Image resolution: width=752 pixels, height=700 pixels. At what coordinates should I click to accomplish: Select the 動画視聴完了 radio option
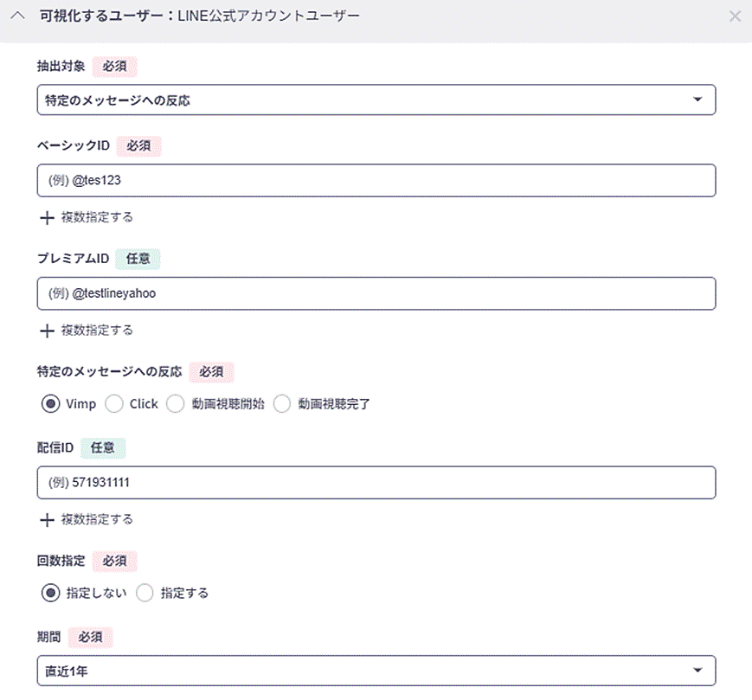click(281, 403)
